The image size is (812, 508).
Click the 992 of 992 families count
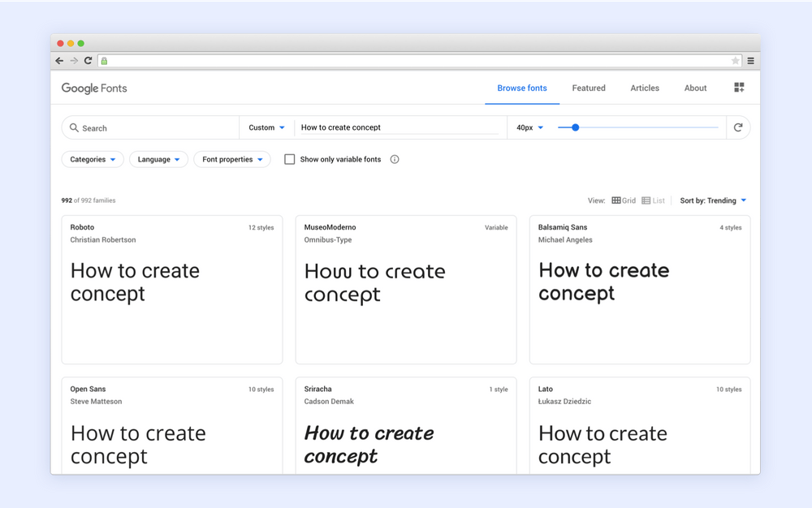[89, 200]
